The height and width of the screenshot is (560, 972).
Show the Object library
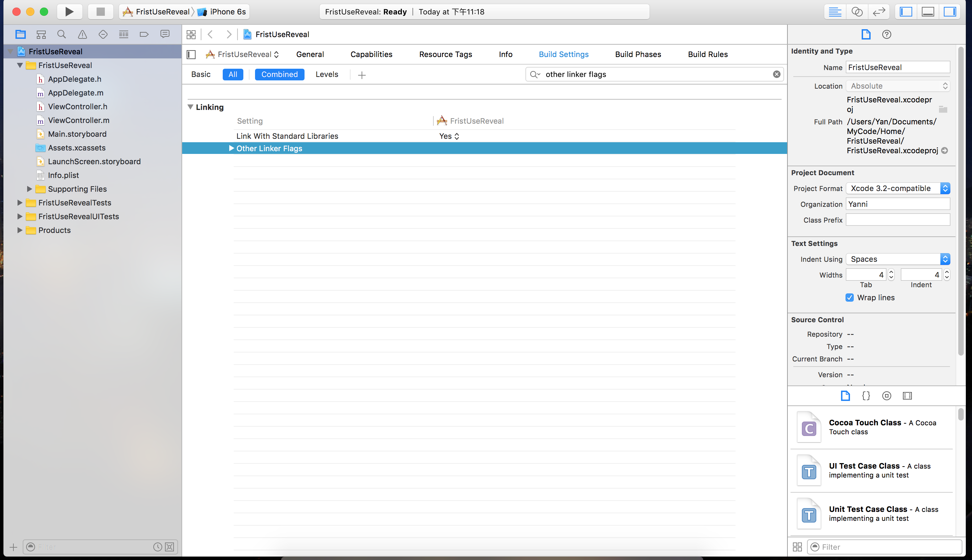(x=886, y=396)
